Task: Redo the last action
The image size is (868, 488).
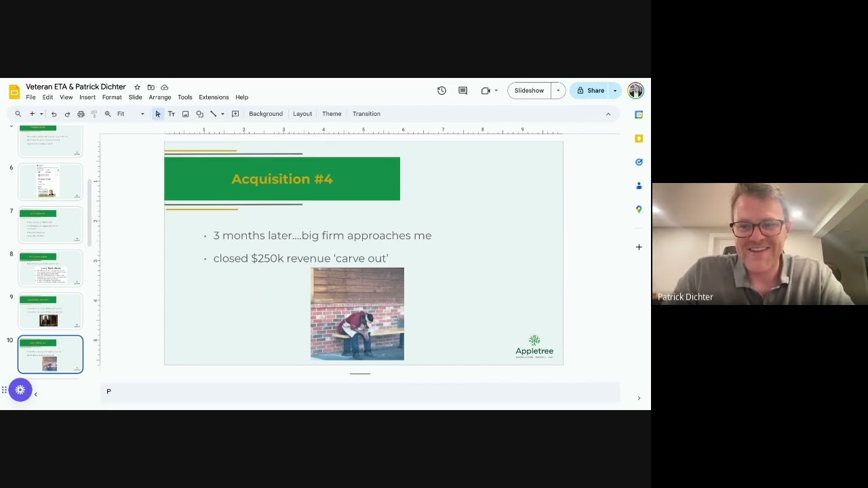Action: pyautogui.click(x=67, y=114)
